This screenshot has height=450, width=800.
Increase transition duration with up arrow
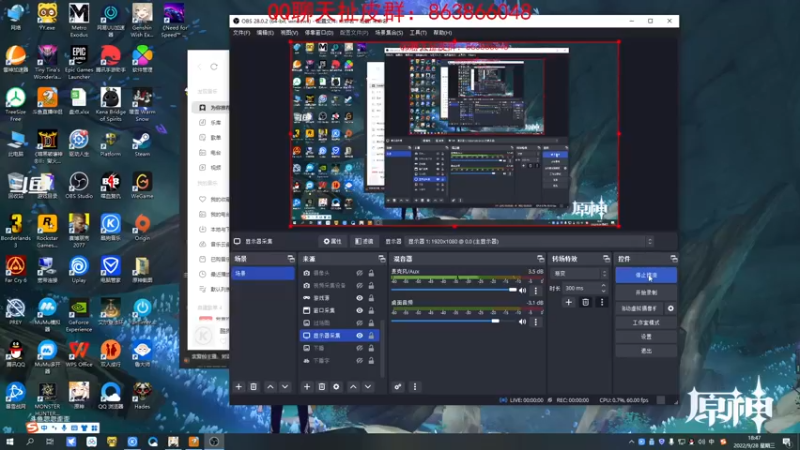tap(604, 286)
